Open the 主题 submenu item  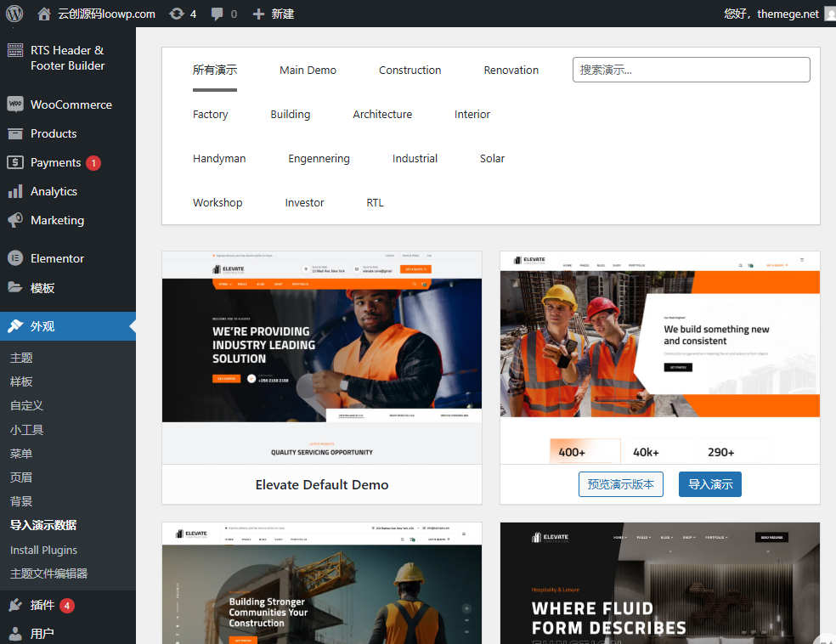(x=21, y=358)
